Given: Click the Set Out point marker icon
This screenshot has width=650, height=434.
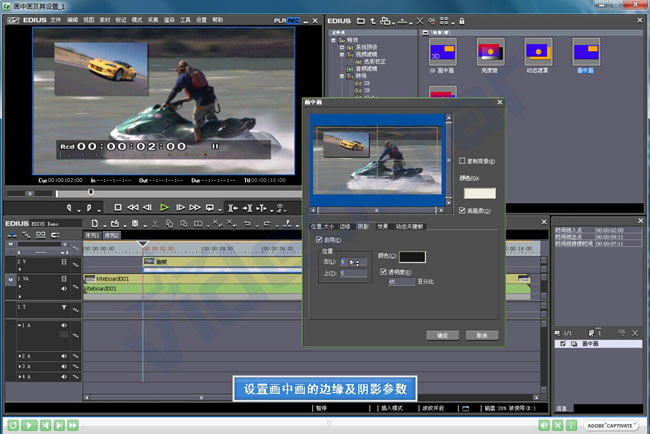Looking at the screenshot, I should [89, 208].
